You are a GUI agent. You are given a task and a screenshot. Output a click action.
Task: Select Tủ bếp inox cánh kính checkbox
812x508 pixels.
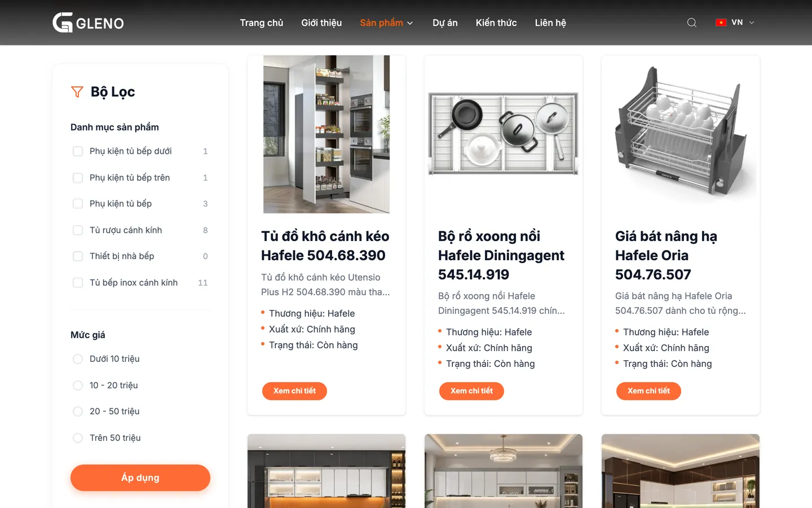pyautogui.click(x=78, y=283)
